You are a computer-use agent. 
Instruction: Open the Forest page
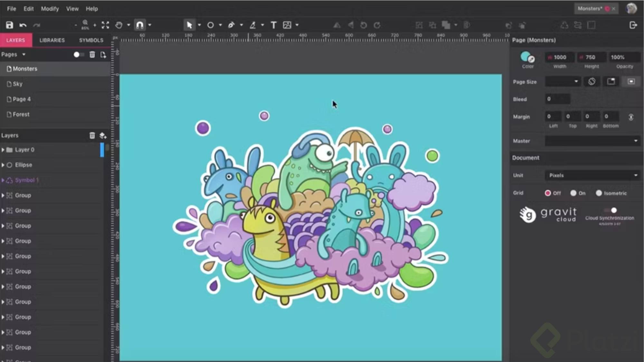tap(21, 114)
